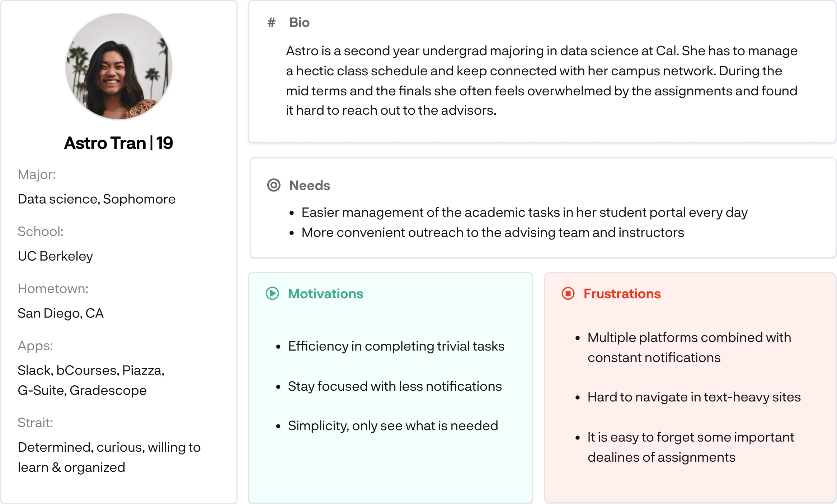
Task: Select the Bio section heading
Action: (299, 23)
